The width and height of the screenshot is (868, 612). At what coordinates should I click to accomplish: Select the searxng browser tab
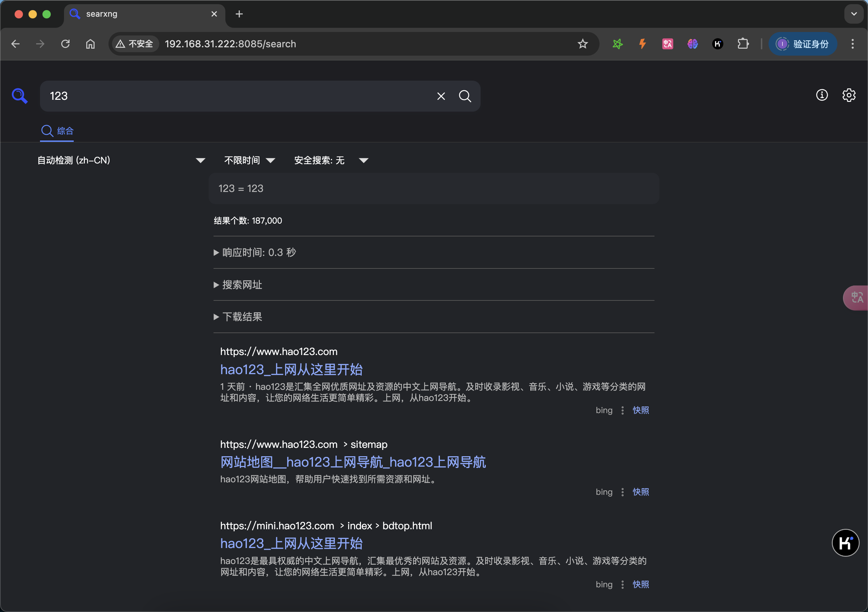click(x=144, y=14)
